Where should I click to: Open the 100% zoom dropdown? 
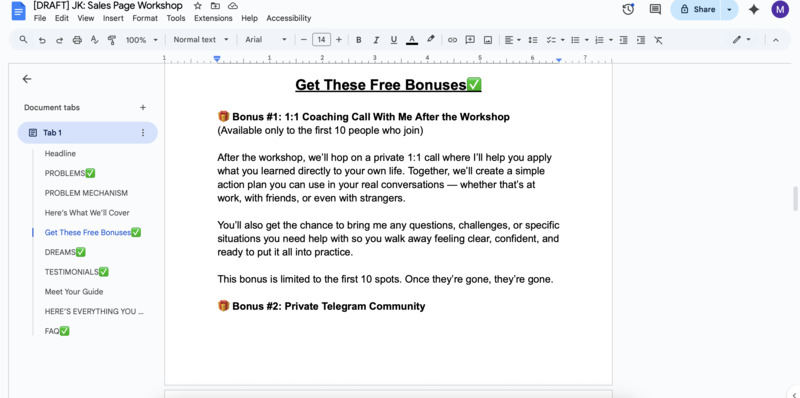click(142, 40)
